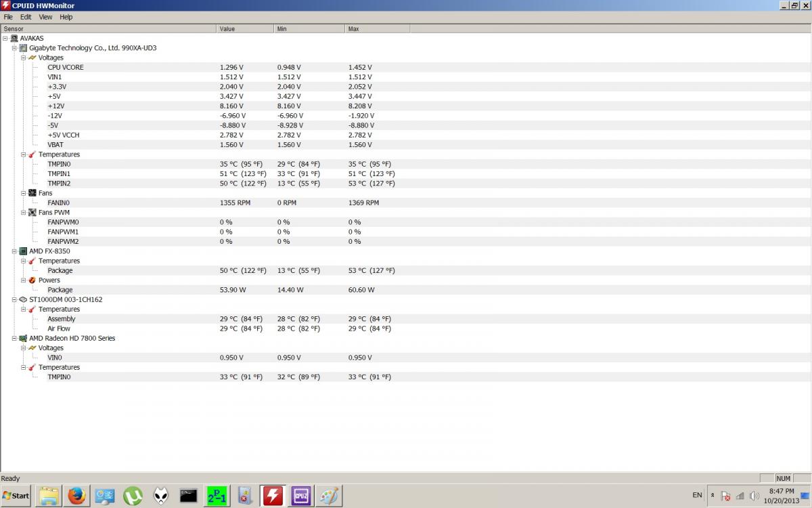Viewport: 812px width, 508px height.
Task: Click the AVAKAS computer icon
Action: pyautogui.click(x=14, y=39)
